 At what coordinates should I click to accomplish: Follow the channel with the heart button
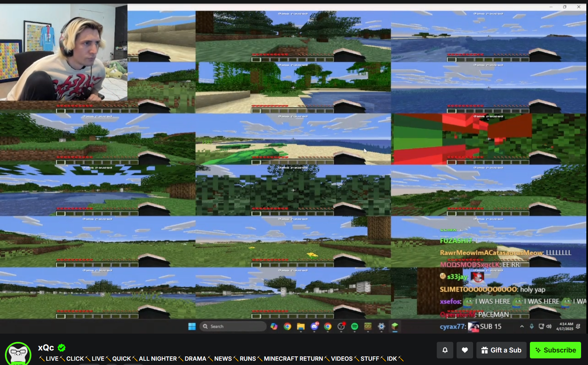click(x=465, y=350)
